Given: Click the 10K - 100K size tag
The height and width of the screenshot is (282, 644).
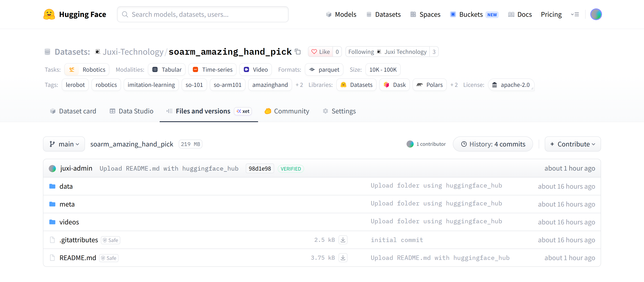Looking at the screenshot, I should point(383,69).
